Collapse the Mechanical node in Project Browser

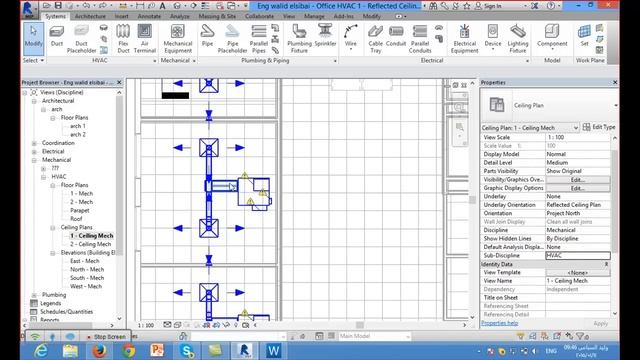coord(34,160)
